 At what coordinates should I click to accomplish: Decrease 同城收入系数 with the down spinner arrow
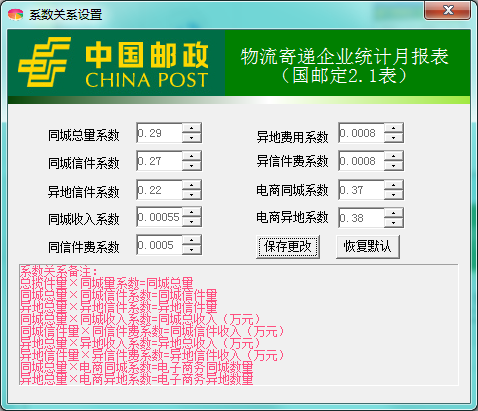[192, 222]
